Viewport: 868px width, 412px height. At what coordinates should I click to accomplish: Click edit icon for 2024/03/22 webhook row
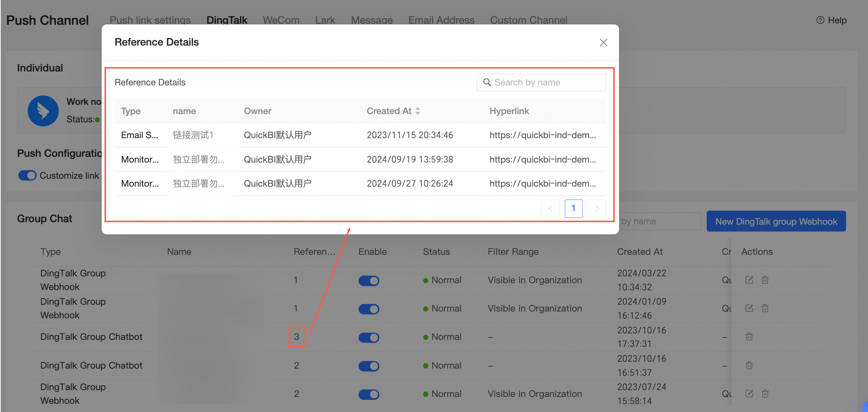749,280
